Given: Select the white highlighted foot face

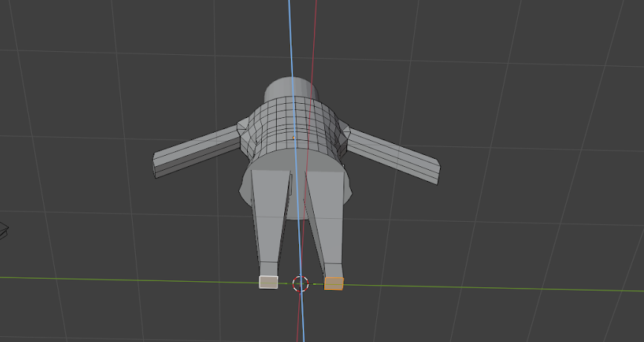Looking at the screenshot, I should (268, 282).
